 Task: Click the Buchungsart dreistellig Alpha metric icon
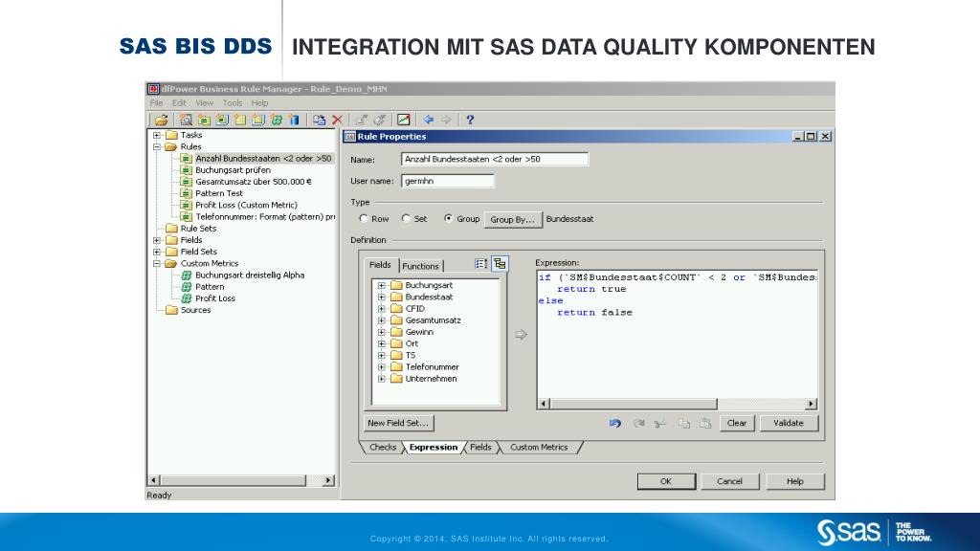[x=186, y=275]
